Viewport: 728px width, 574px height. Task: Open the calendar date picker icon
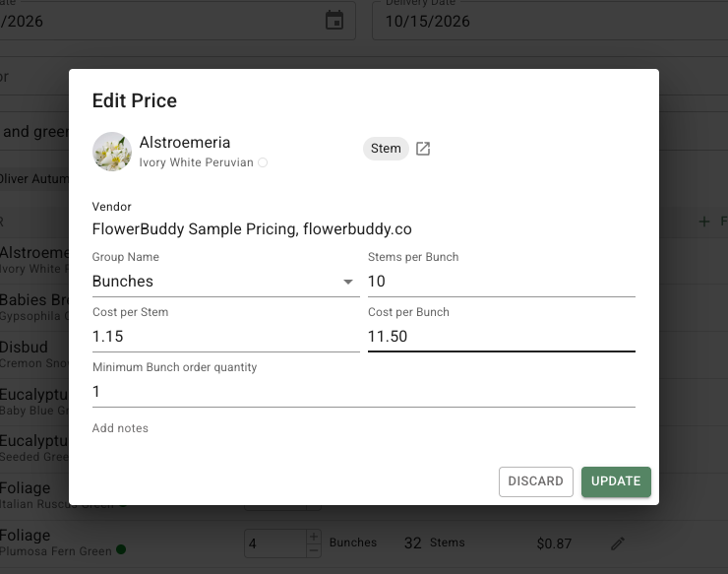tap(334, 21)
